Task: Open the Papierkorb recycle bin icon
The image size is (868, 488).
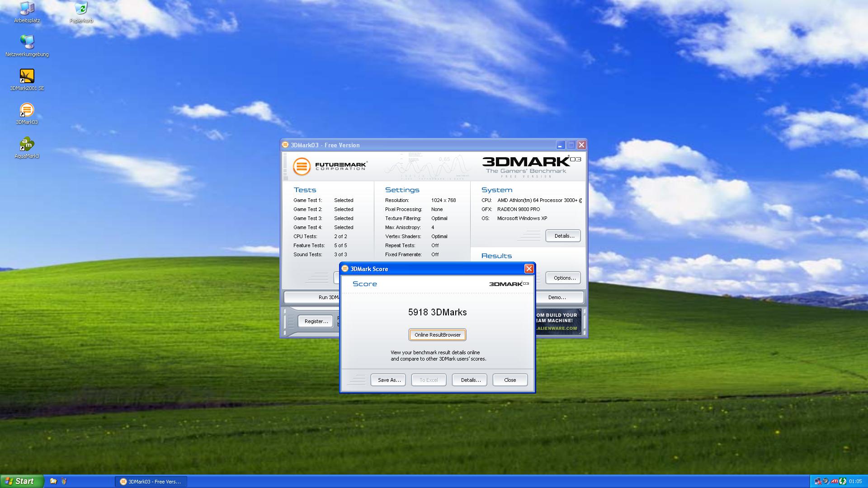Action: pyautogui.click(x=81, y=12)
